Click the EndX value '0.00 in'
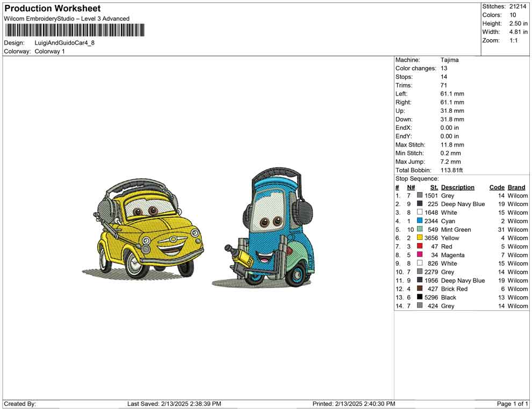Image resolution: width=532 pixels, height=409 pixels. 450,128
